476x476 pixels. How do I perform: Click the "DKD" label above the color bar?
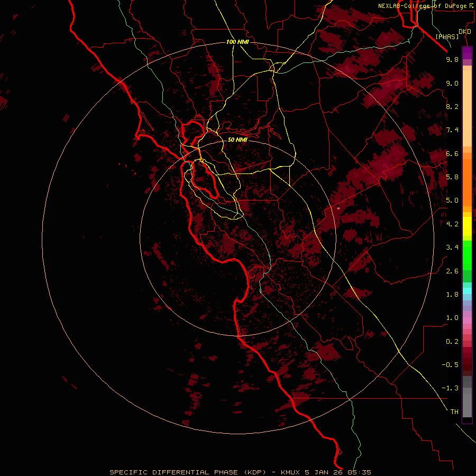tap(465, 32)
